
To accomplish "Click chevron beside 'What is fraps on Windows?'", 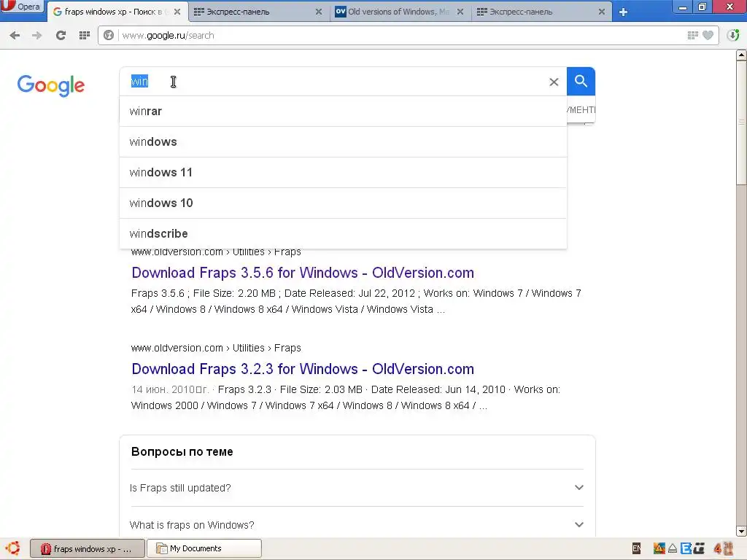I will click(x=578, y=525).
